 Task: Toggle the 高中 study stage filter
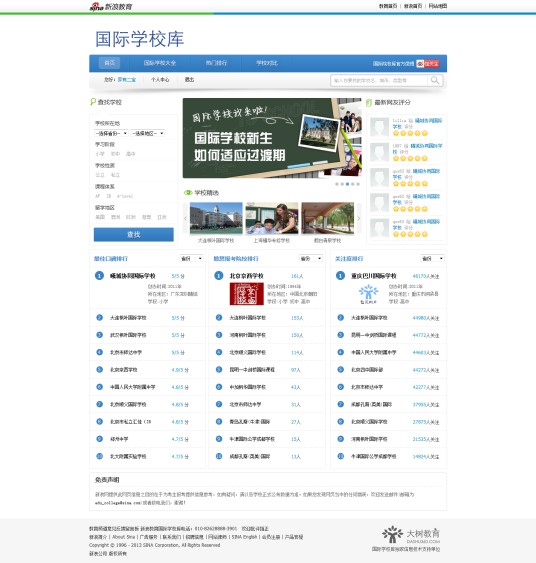coord(131,154)
